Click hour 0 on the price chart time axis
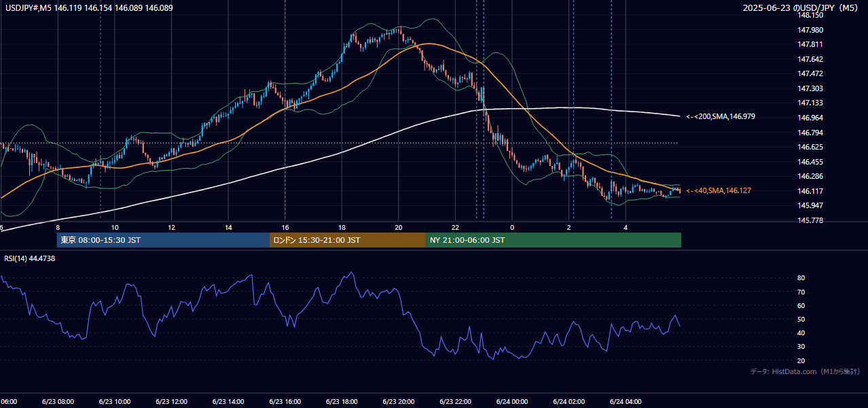The image size is (868, 408). (512, 227)
